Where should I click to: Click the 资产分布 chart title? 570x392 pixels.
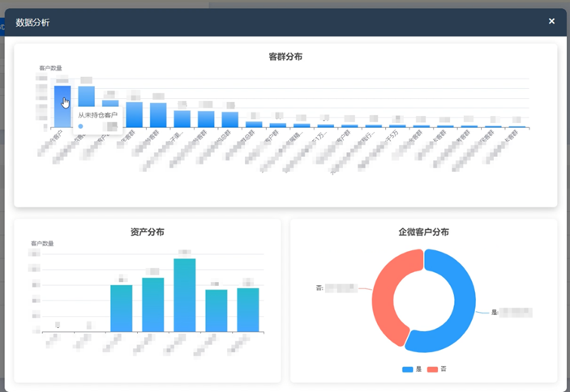(148, 232)
